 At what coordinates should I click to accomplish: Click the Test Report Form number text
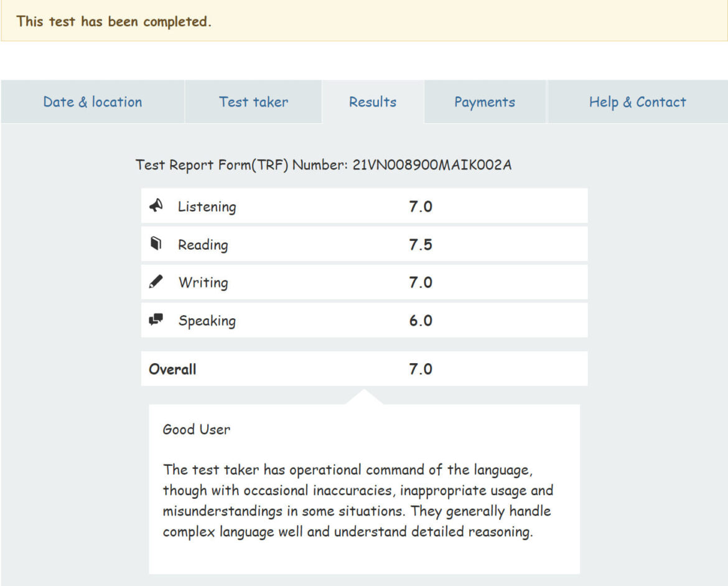(x=324, y=165)
